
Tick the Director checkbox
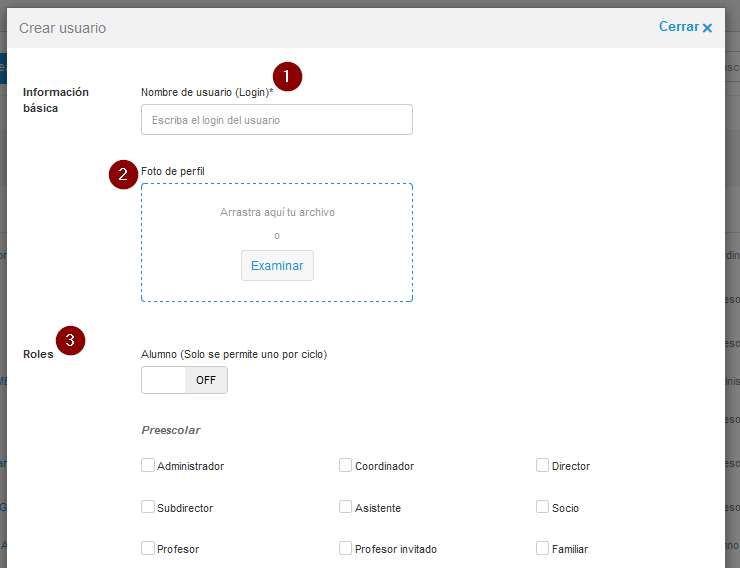[x=542, y=465]
